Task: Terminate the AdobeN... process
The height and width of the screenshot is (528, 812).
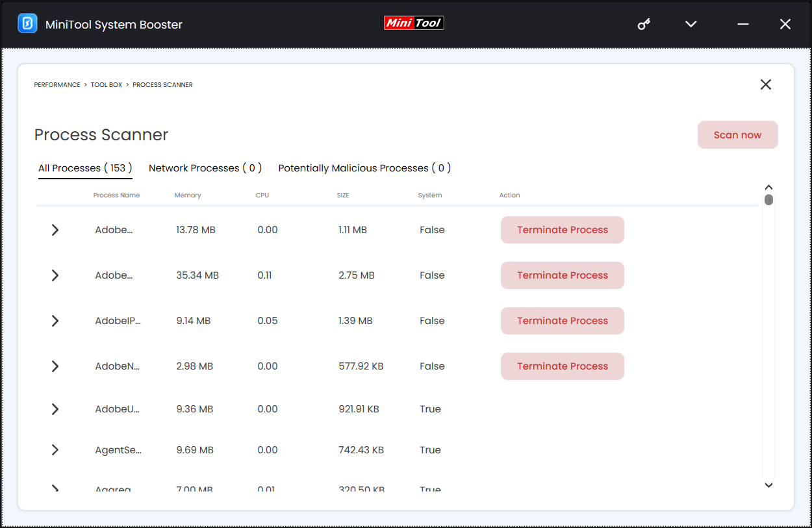Action: pyautogui.click(x=563, y=366)
